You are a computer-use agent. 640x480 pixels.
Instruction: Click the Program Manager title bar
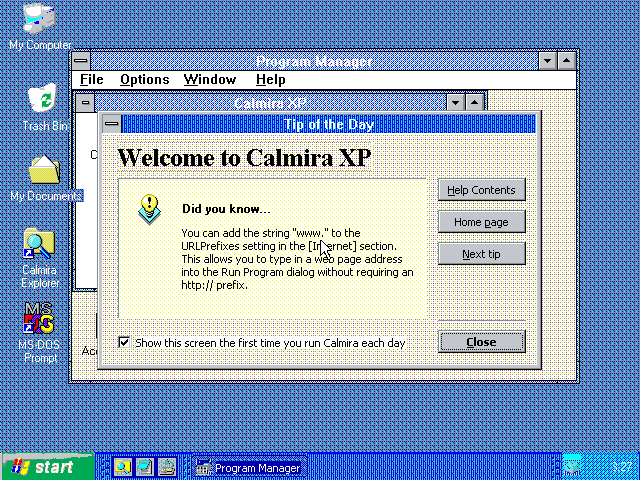coord(314,61)
